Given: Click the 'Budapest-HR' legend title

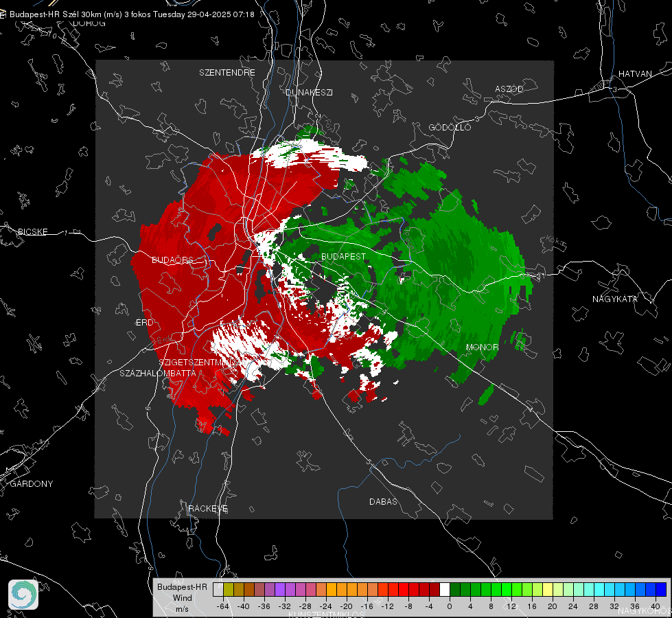Looking at the screenshot, I should tap(182, 587).
